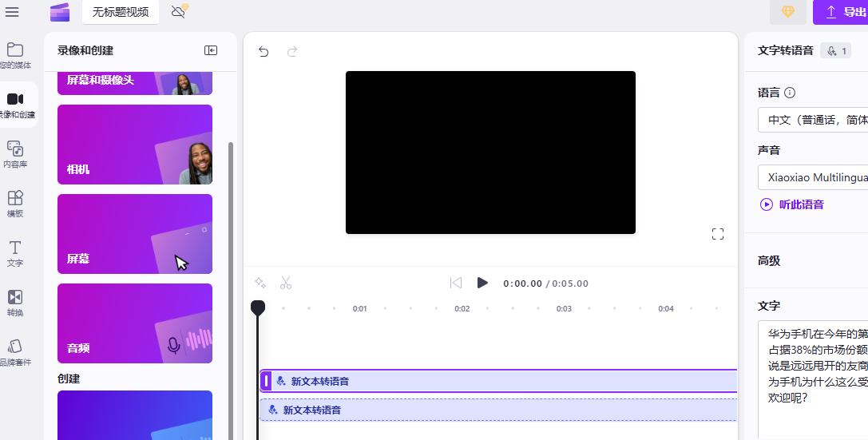Preview voice with 听此语音
This screenshot has width=868, height=440.
[801, 204]
